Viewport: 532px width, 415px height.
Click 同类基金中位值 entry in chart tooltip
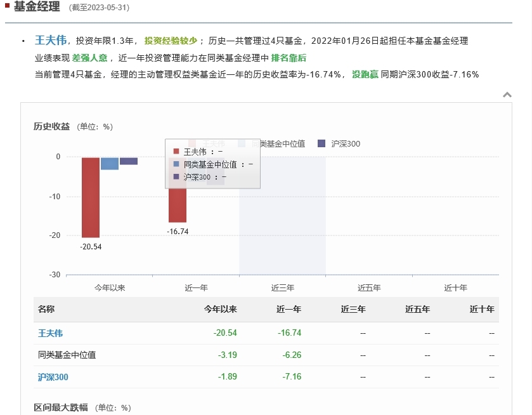(x=213, y=165)
